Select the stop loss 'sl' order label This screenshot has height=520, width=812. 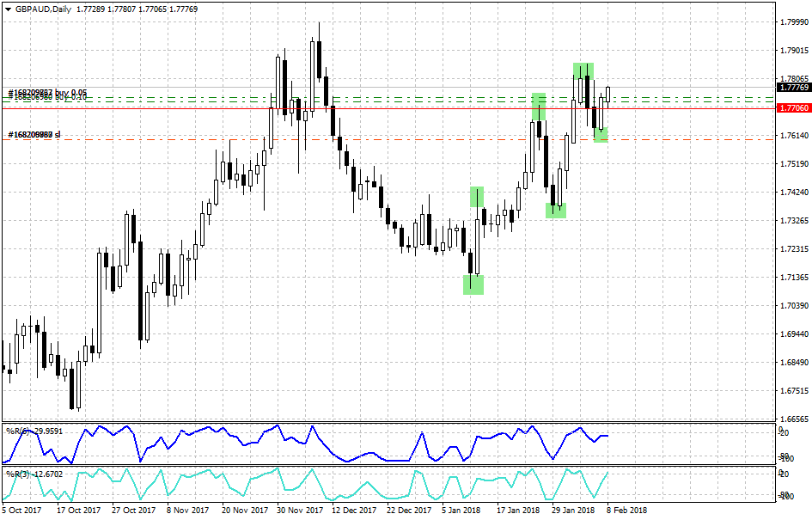[x=34, y=135]
